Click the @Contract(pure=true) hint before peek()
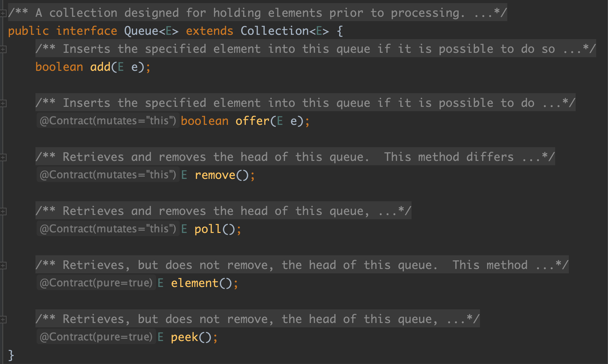Viewport: 608px width, 364px height. [x=96, y=337]
